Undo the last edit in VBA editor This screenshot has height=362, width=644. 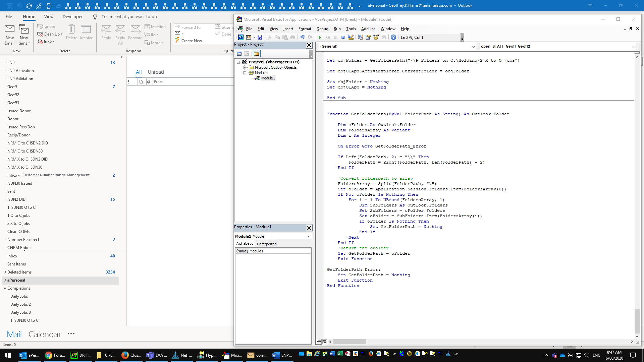point(303,37)
